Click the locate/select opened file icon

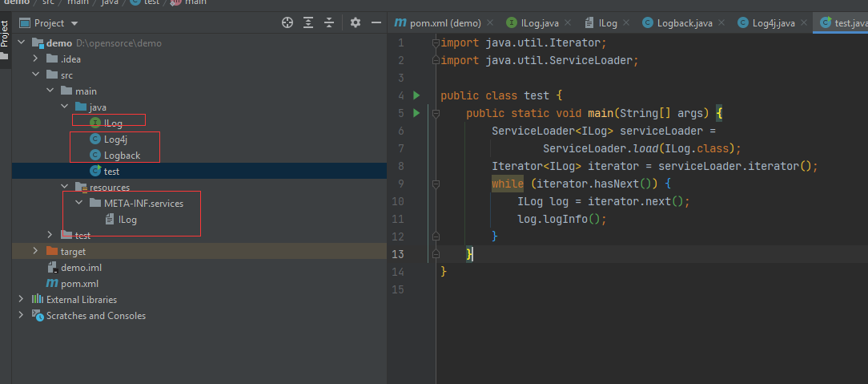click(x=287, y=22)
